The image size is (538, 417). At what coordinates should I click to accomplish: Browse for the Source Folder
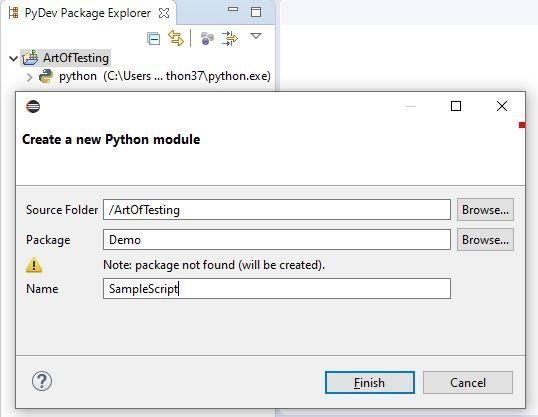[x=485, y=210]
